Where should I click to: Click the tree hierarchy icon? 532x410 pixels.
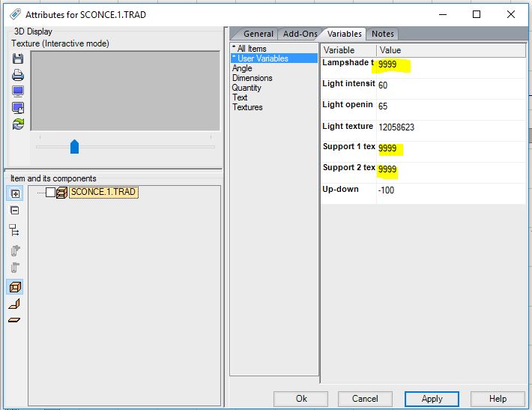coord(15,231)
